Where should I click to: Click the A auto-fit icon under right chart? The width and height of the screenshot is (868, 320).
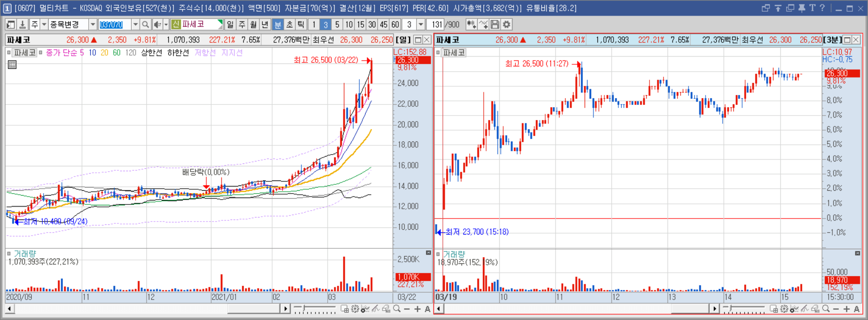pyautogui.click(x=857, y=309)
